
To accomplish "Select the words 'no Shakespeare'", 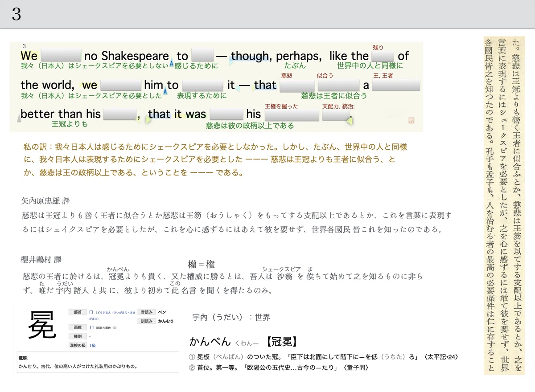I will (x=127, y=56).
